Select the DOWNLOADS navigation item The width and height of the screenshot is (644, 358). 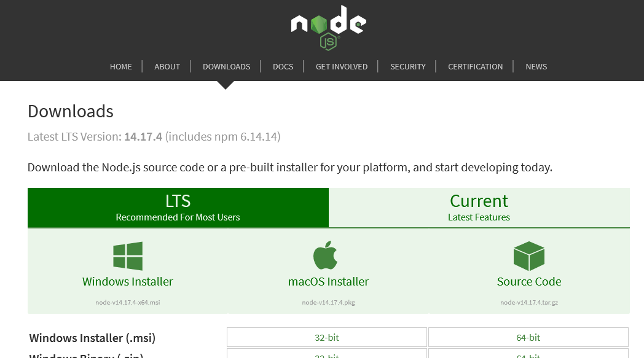click(226, 66)
